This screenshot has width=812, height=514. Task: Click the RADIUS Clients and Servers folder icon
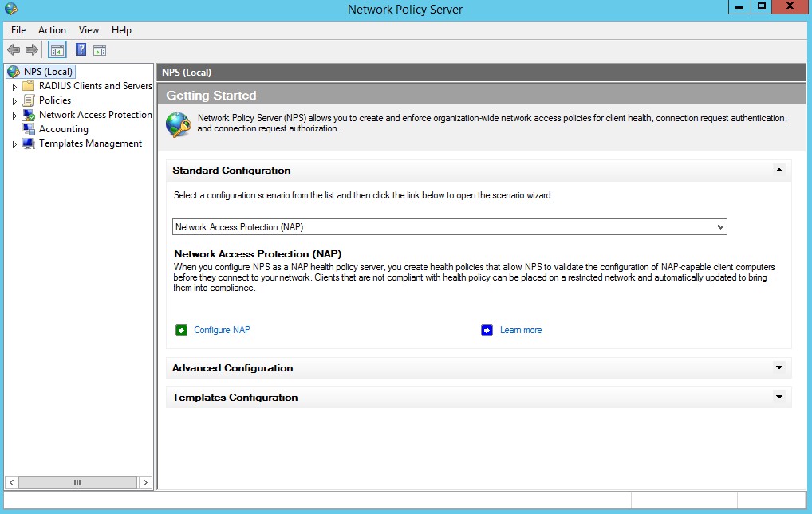pyautogui.click(x=29, y=86)
